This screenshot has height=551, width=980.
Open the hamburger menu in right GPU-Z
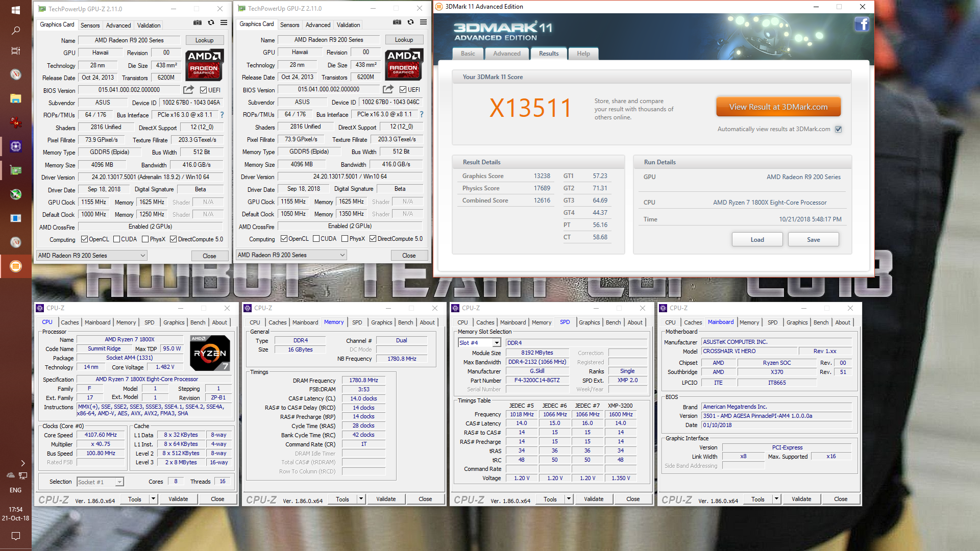423,22
